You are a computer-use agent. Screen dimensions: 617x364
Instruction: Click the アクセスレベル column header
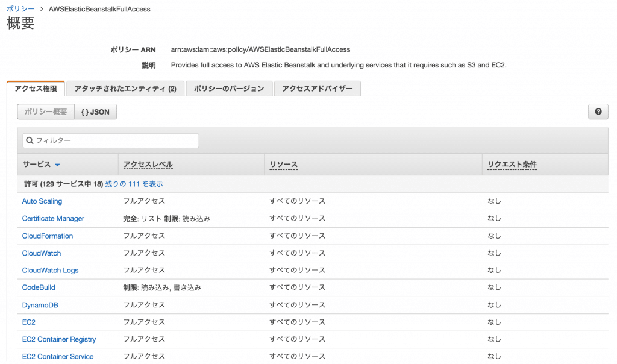click(x=148, y=165)
